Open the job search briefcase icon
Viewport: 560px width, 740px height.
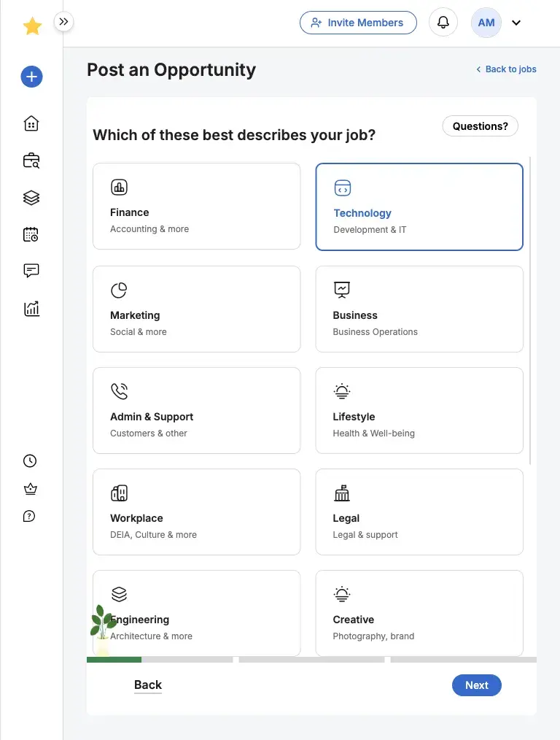tap(31, 161)
